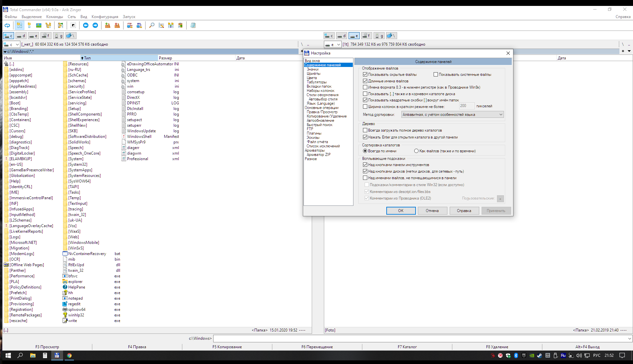
Task: Open directory tree view toolbar icon
Action: pyautogui.click(x=48, y=25)
